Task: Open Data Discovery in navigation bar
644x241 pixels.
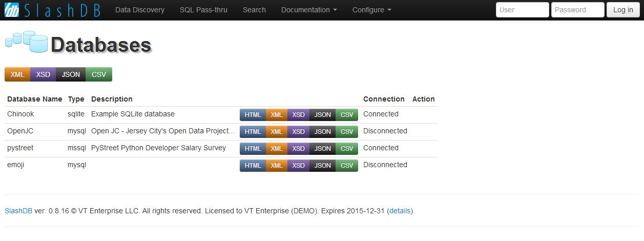Action: click(140, 10)
